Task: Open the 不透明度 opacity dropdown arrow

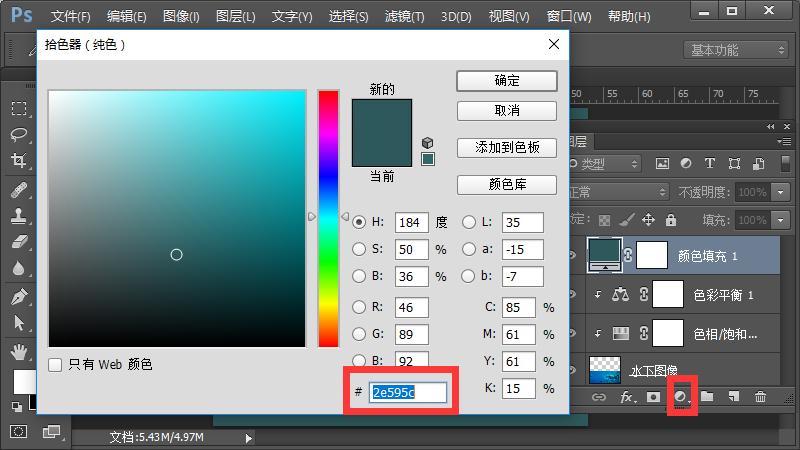Action: (x=781, y=192)
